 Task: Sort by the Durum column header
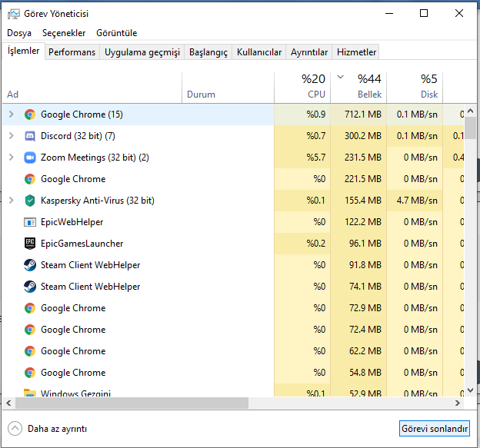[228, 88]
